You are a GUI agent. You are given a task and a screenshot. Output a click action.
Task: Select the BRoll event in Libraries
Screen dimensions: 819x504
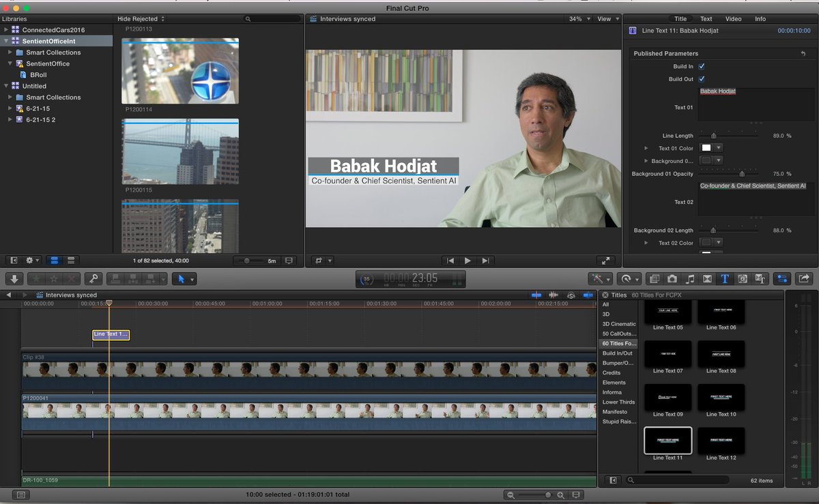click(x=38, y=75)
